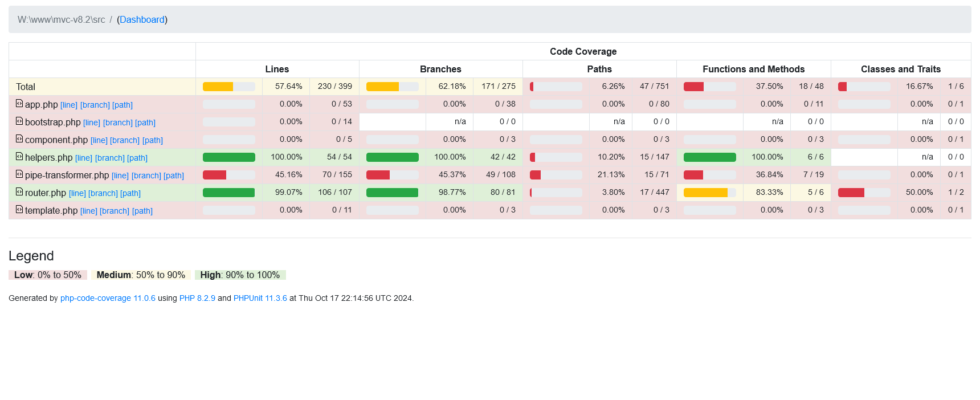Open path coverage for helpers.php
The width and height of the screenshot is (980, 400).
coord(137,158)
